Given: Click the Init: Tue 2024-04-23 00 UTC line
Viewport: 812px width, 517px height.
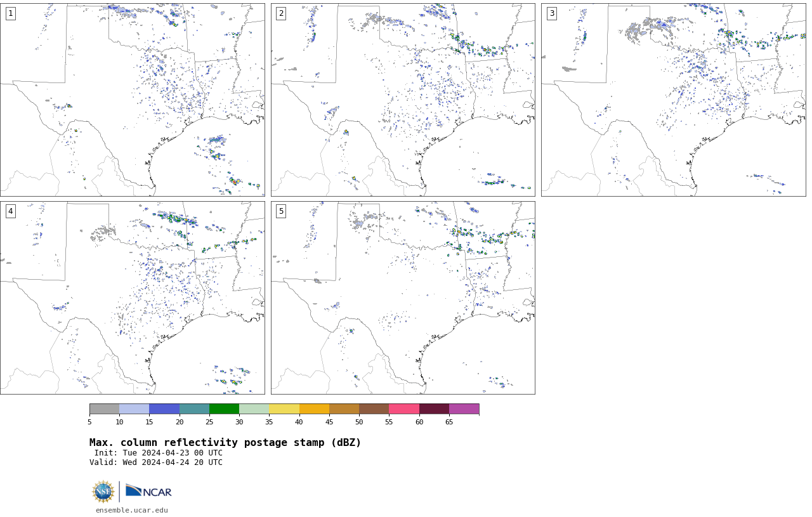Looking at the screenshot, I should (159, 453).
